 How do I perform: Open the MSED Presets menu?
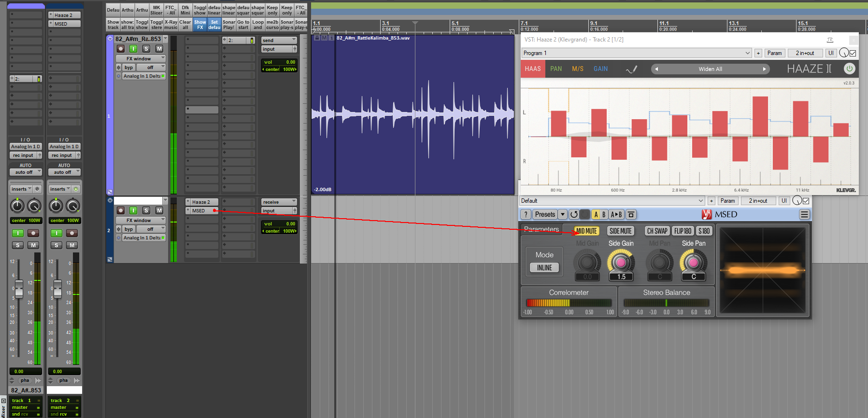tap(545, 214)
